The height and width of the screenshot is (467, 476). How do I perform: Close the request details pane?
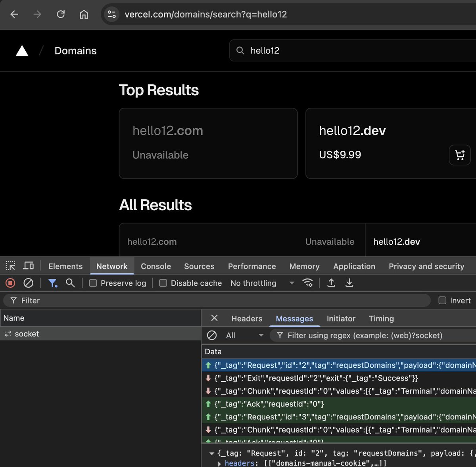pyautogui.click(x=215, y=318)
